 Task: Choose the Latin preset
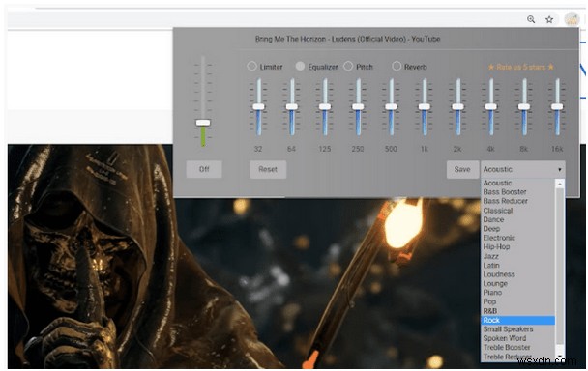(517, 266)
